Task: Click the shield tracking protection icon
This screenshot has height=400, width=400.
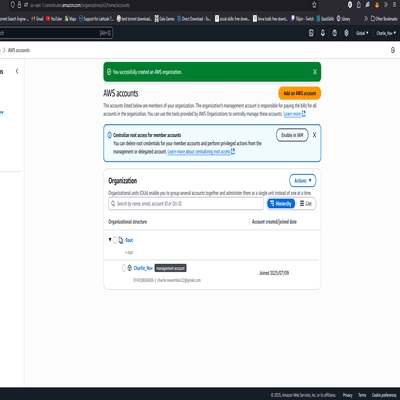Action: pyautogui.click(x=13, y=5)
